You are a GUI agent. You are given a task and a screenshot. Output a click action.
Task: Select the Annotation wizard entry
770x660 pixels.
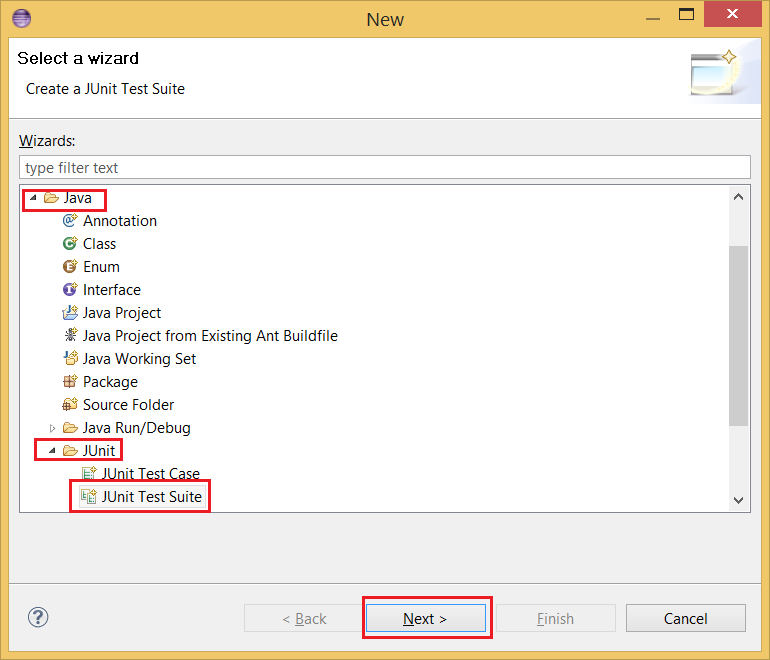[x=120, y=221]
